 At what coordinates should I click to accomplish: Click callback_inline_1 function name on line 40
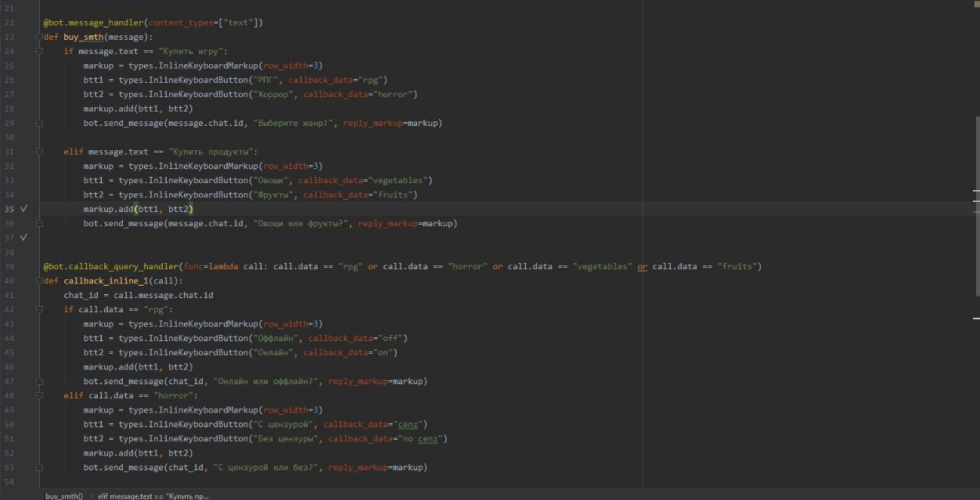coord(106,281)
